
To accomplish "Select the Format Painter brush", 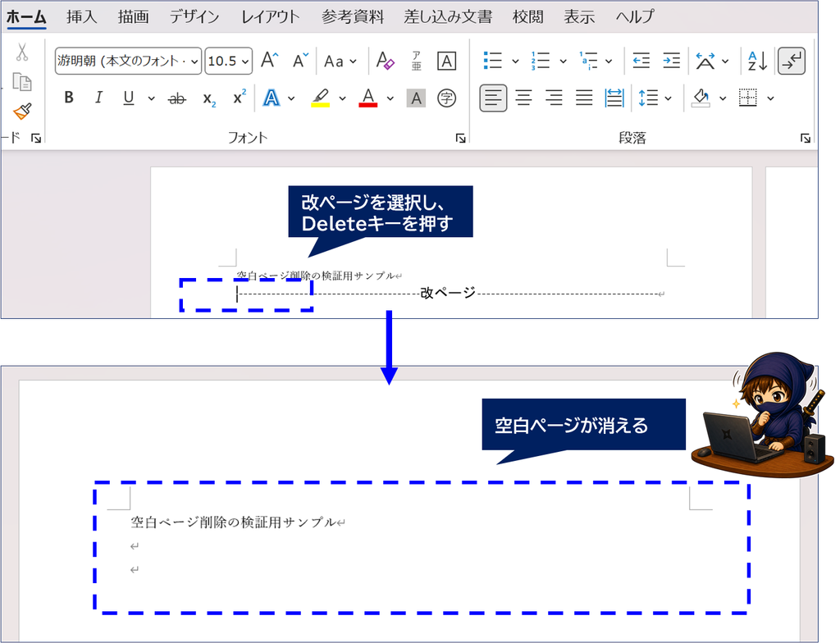I will 22,112.
